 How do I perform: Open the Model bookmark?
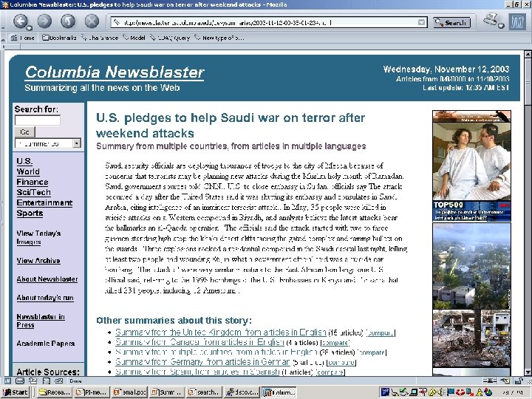(134, 38)
